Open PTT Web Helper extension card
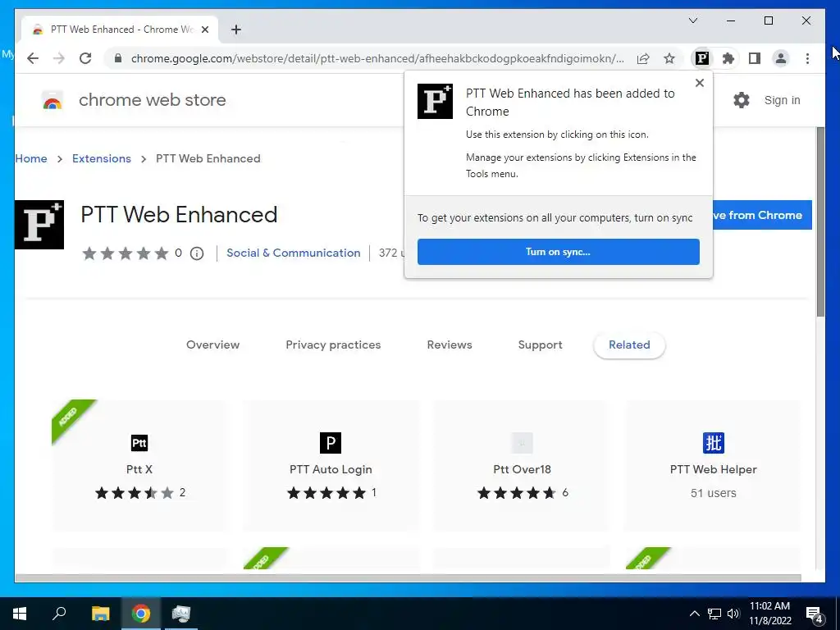This screenshot has height=630, width=840. tap(713, 466)
